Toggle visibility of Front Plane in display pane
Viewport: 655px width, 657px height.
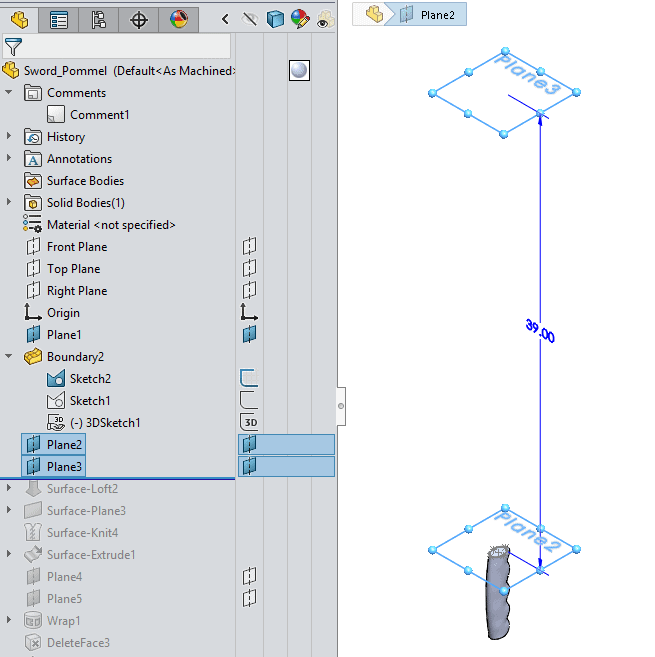click(249, 247)
